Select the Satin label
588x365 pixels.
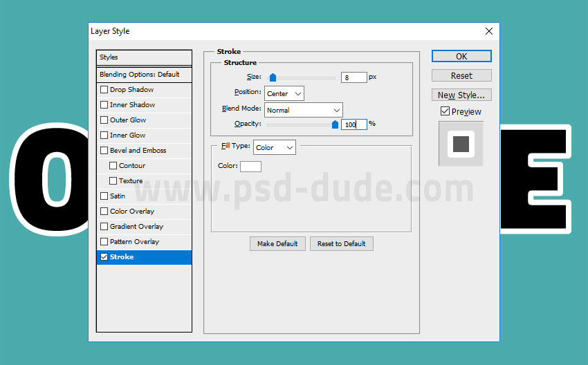(x=118, y=196)
